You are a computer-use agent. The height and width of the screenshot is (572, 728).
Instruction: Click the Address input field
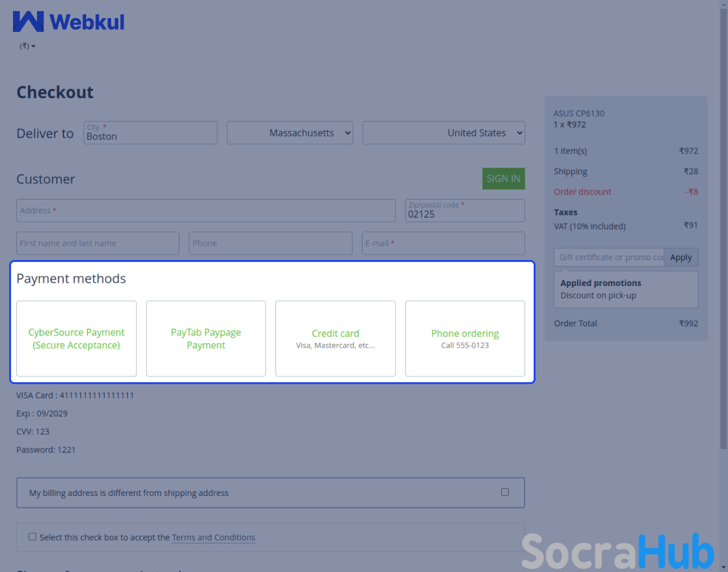pyautogui.click(x=205, y=211)
